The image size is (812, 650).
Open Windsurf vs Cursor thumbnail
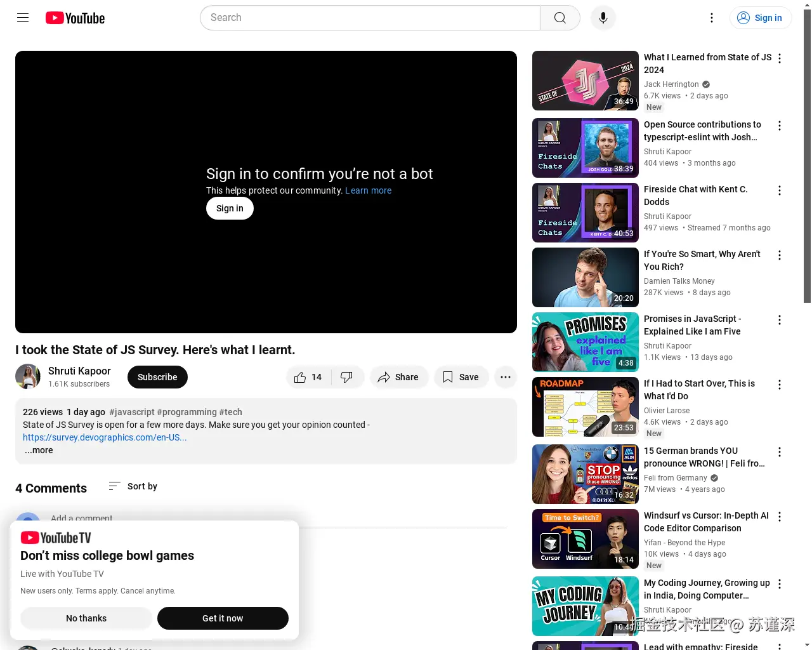586,539
